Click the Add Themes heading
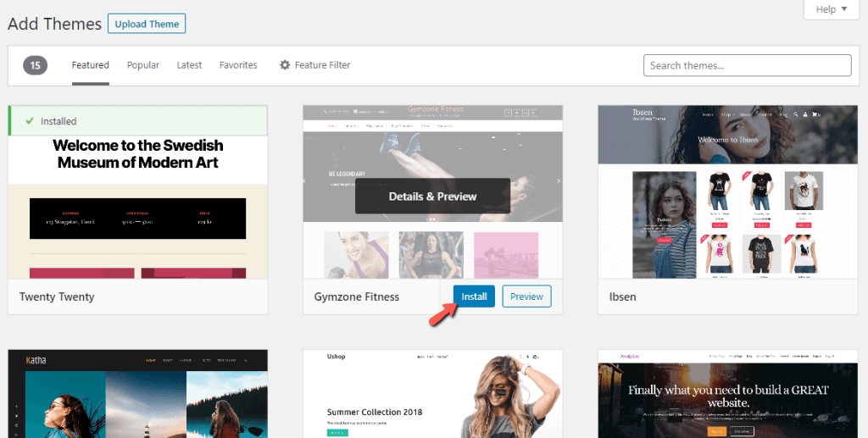868x438 pixels. point(55,24)
